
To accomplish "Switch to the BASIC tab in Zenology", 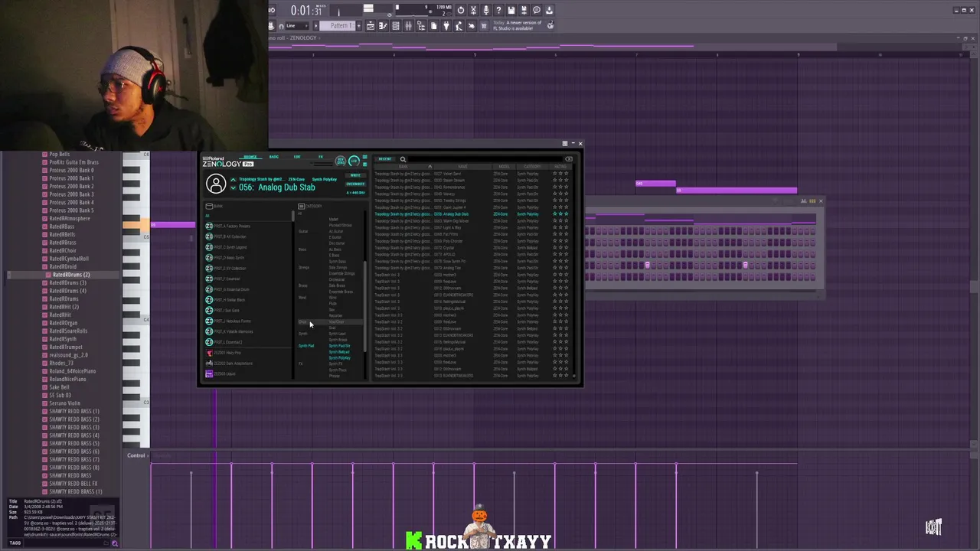I will [x=274, y=157].
